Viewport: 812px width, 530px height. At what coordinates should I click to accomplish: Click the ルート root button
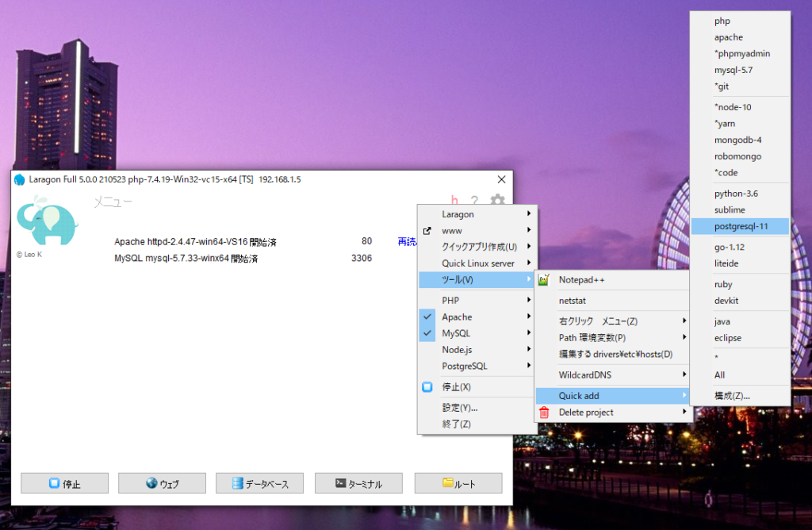[x=458, y=483]
